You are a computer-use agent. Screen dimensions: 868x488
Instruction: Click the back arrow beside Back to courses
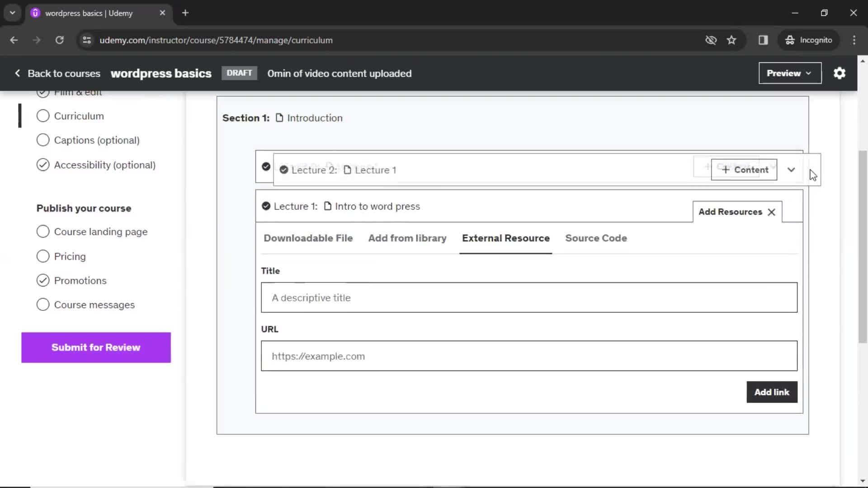pos(17,73)
